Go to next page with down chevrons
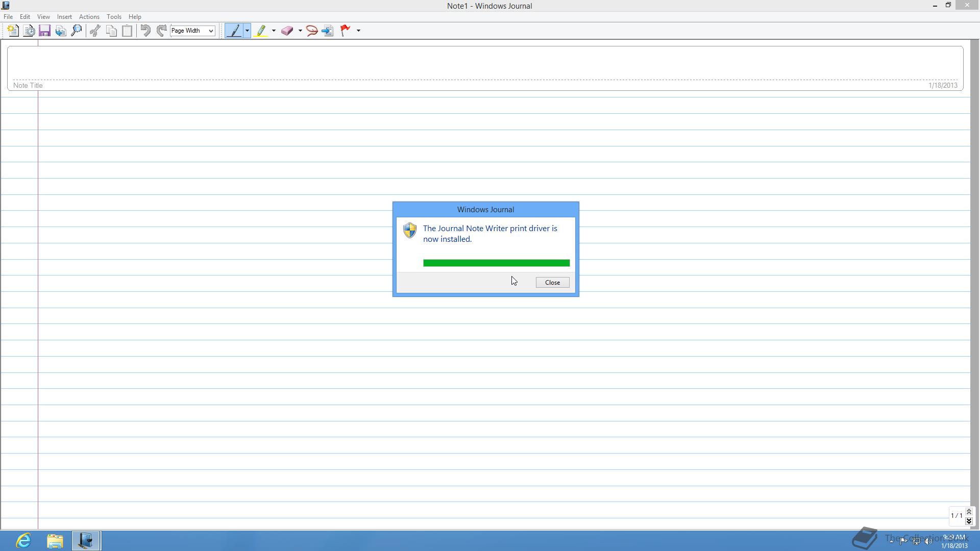The image size is (980, 551). point(969,521)
